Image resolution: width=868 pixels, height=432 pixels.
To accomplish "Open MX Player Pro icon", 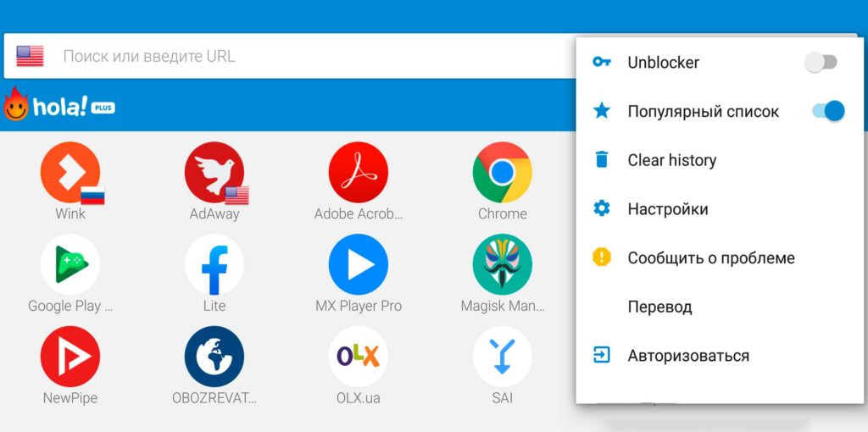I will (359, 263).
